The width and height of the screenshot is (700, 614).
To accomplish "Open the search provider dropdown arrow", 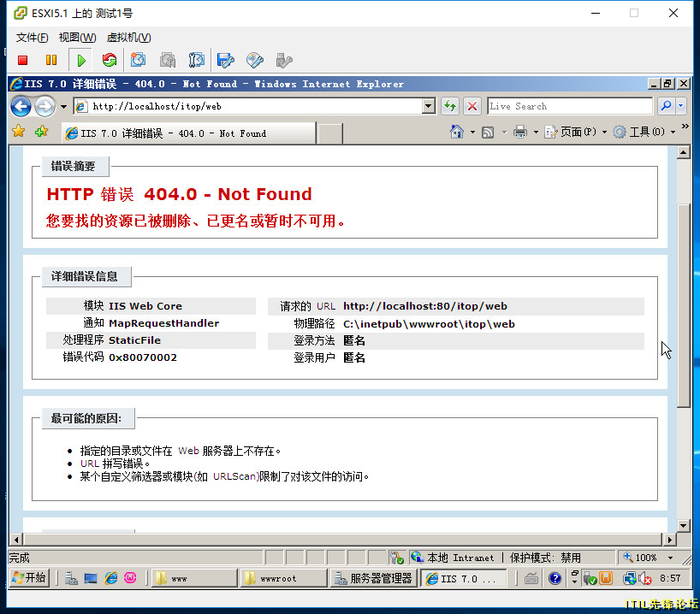I will (681, 106).
